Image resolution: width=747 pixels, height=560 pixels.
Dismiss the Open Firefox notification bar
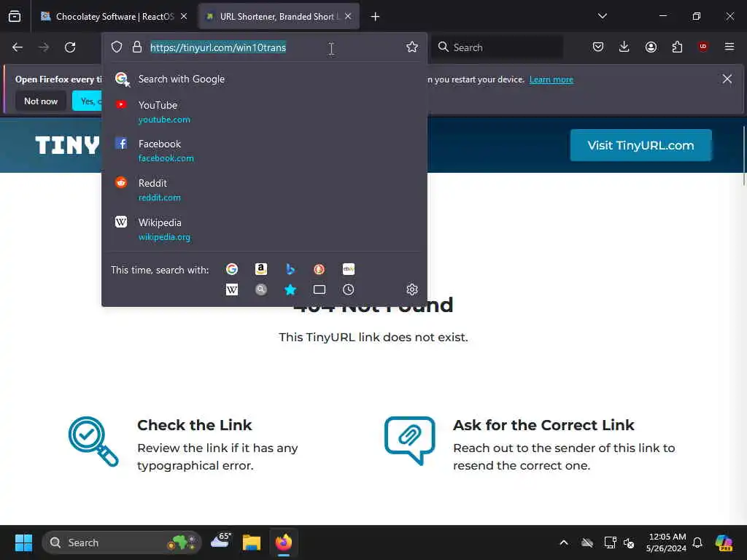727,79
